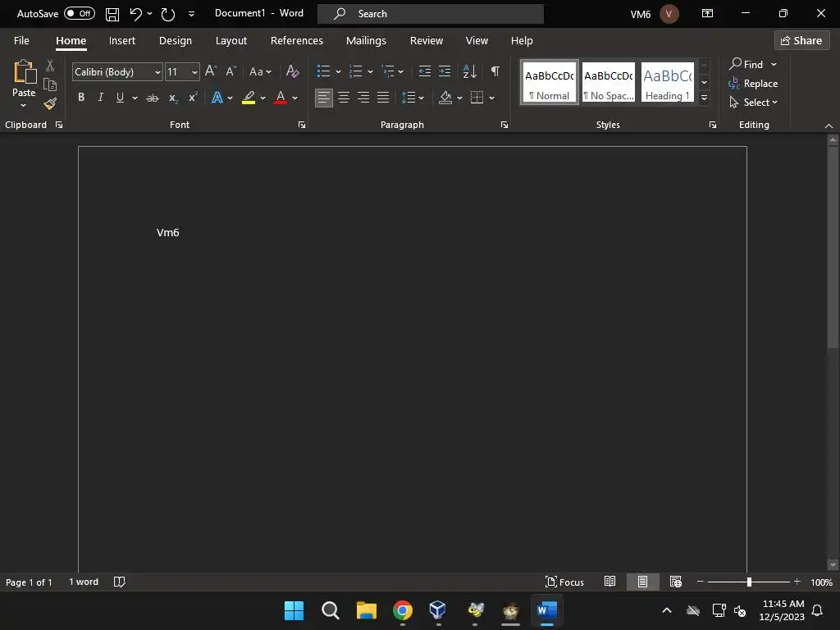Open the File menu
840x630 pixels.
pos(21,41)
